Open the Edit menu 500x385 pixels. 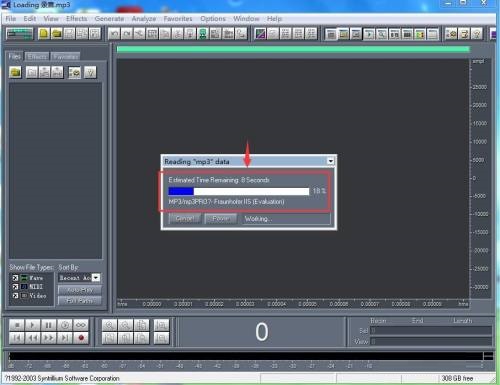30,19
